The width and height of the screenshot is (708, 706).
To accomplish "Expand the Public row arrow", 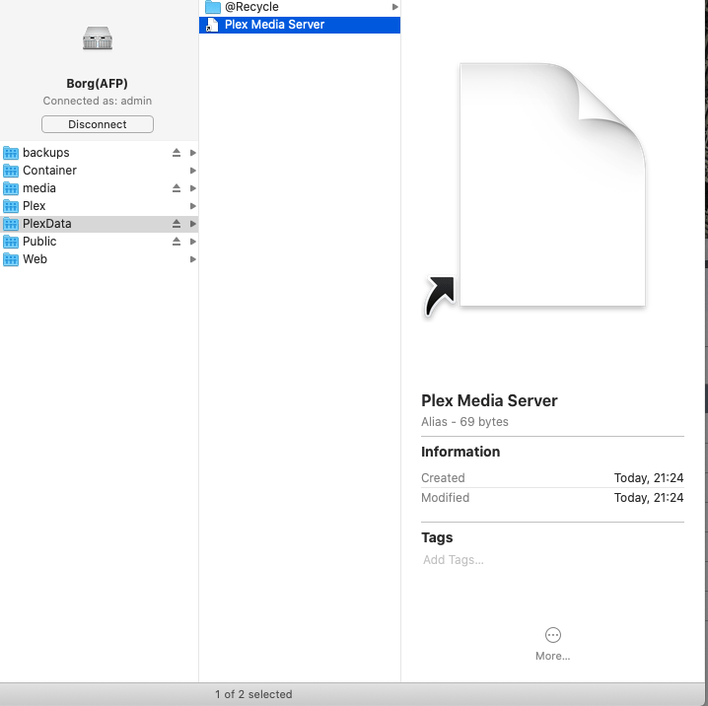I will click(x=193, y=242).
